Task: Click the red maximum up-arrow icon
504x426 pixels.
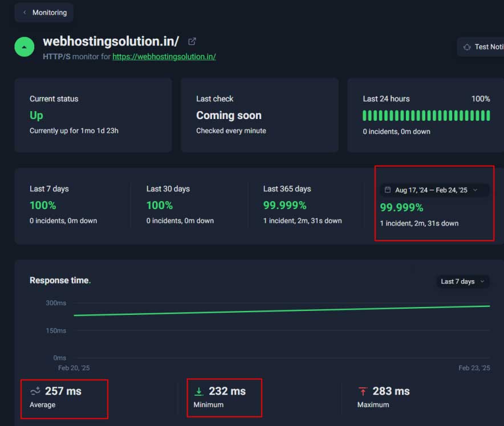Action: (x=363, y=391)
